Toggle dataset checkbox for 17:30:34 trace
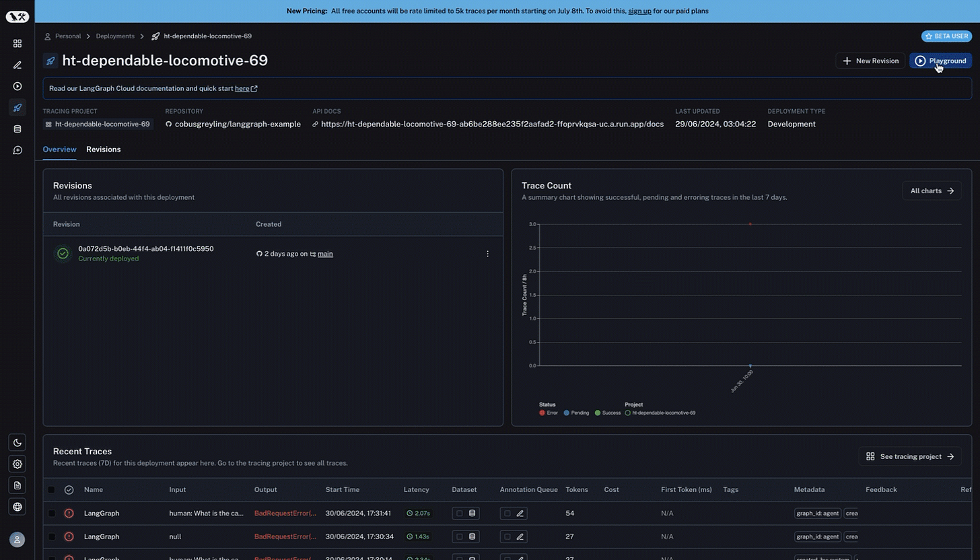This screenshot has height=560, width=980. pos(460,537)
